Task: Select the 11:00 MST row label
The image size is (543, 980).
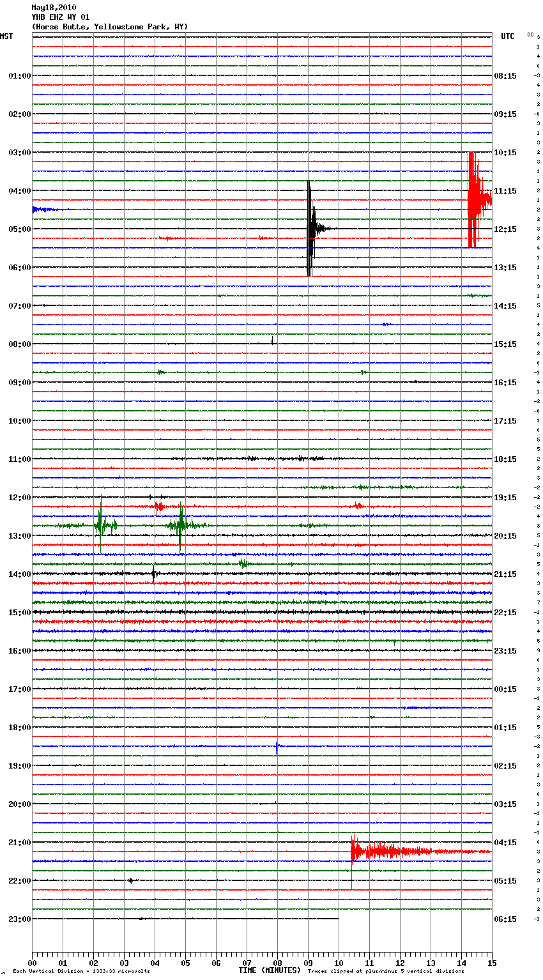Action: pos(20,459)
